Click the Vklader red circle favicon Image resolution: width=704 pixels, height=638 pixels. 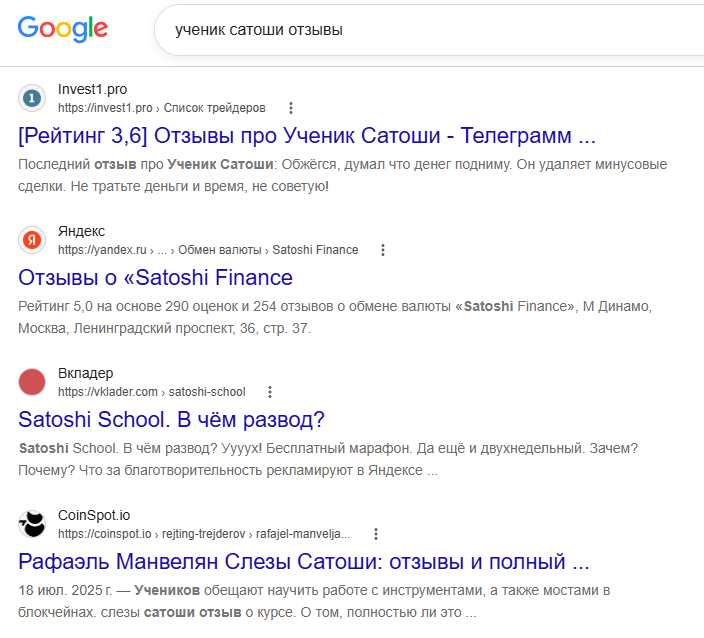point(32,382)
